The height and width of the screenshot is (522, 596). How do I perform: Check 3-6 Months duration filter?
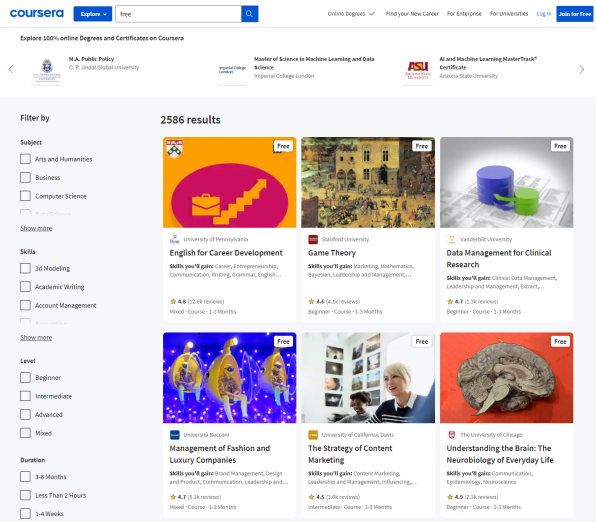coord(25,477)
